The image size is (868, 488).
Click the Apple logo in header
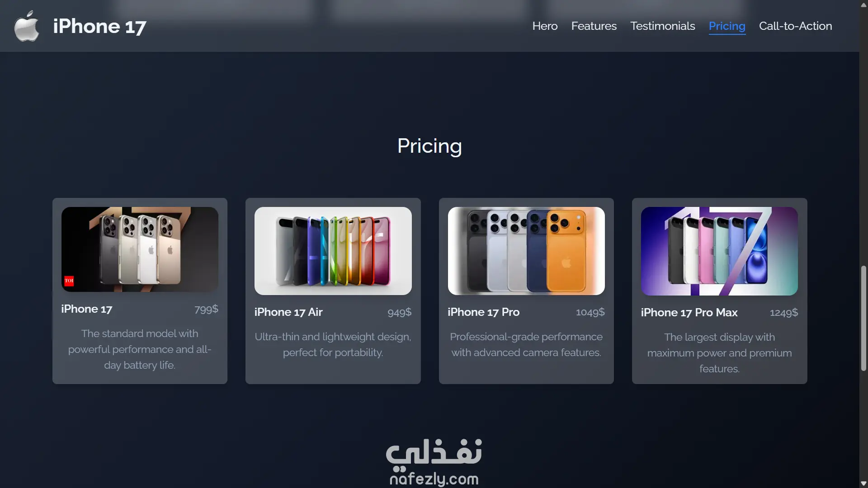27,26
